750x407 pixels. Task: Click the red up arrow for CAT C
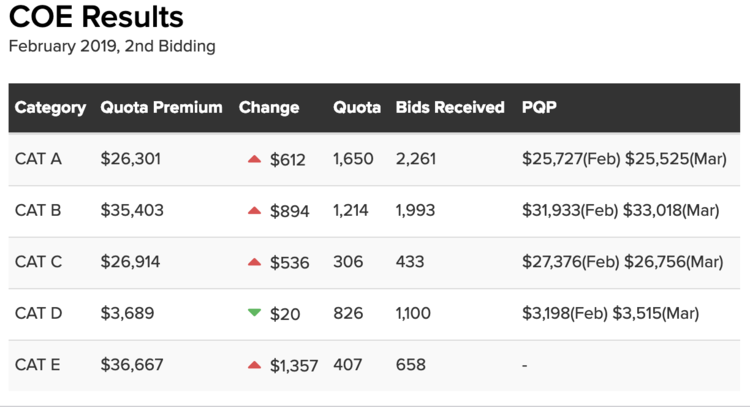click(x=254, y=262)
